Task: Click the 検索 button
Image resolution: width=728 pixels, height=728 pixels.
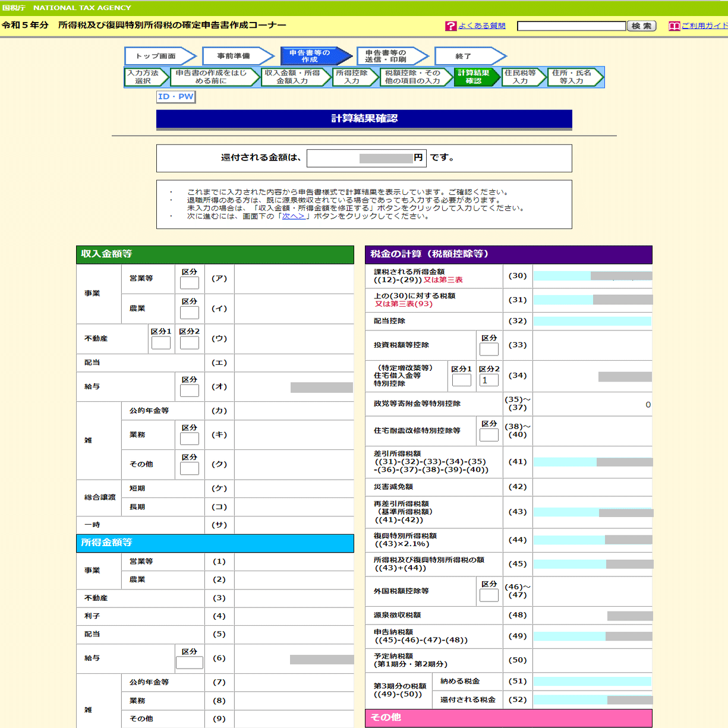Action: click(x=641, y=26)
